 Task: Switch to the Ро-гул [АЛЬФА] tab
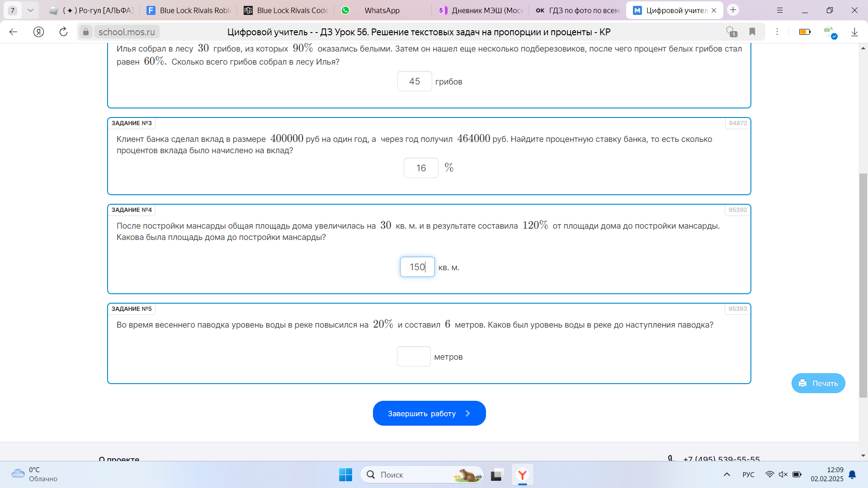click(x=92, y=10)
